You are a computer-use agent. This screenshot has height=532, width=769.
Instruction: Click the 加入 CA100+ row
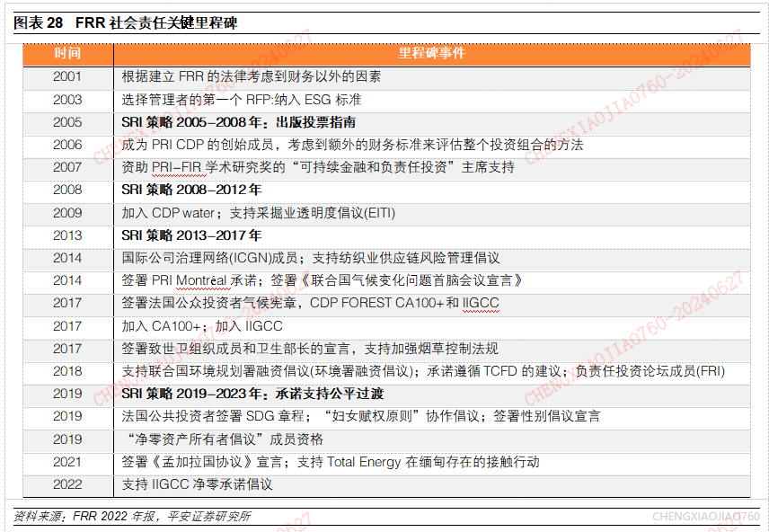tap(386, 326)
